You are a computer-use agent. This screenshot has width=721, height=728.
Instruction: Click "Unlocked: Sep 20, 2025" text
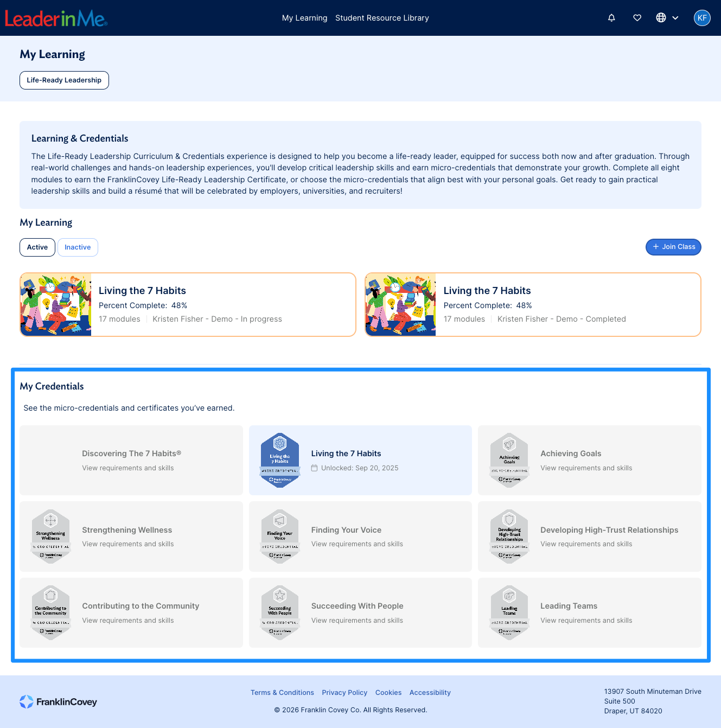coord(360,468)
